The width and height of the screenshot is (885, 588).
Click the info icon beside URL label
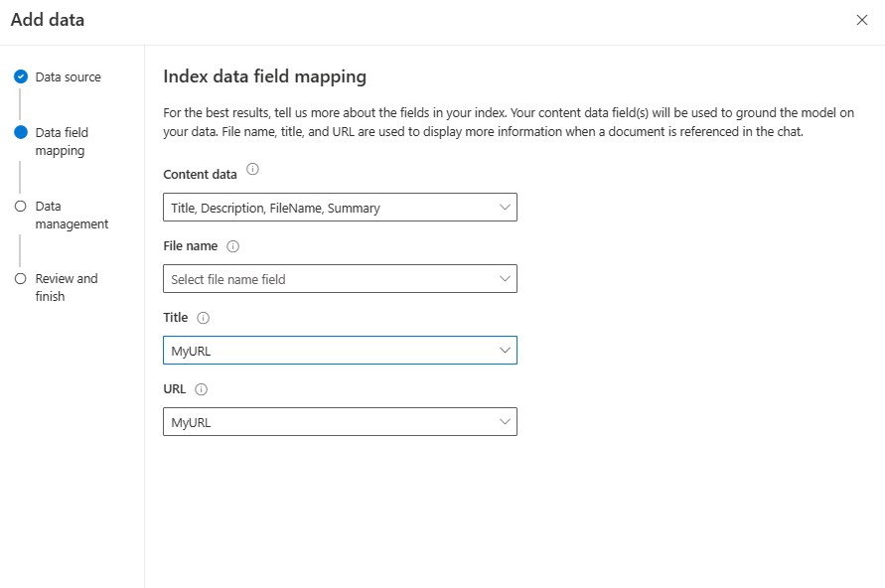point(201,390)
